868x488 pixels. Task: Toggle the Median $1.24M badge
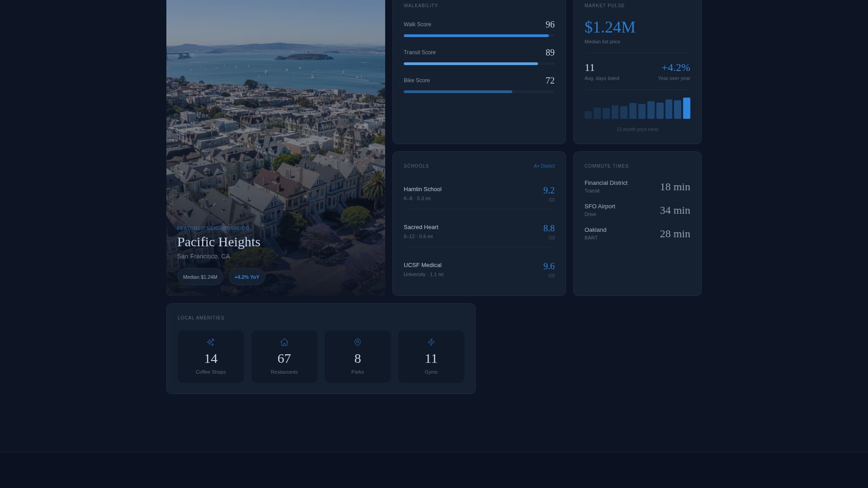200,277
